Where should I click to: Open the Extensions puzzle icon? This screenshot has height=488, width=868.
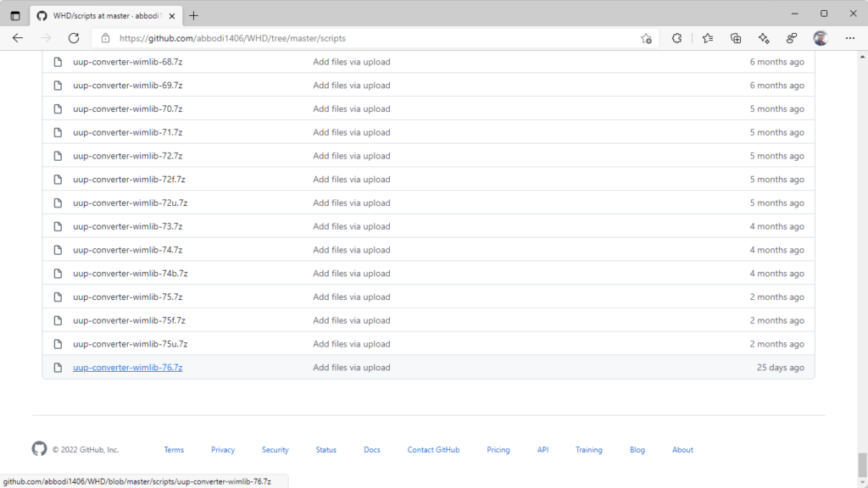click(676, 38)
